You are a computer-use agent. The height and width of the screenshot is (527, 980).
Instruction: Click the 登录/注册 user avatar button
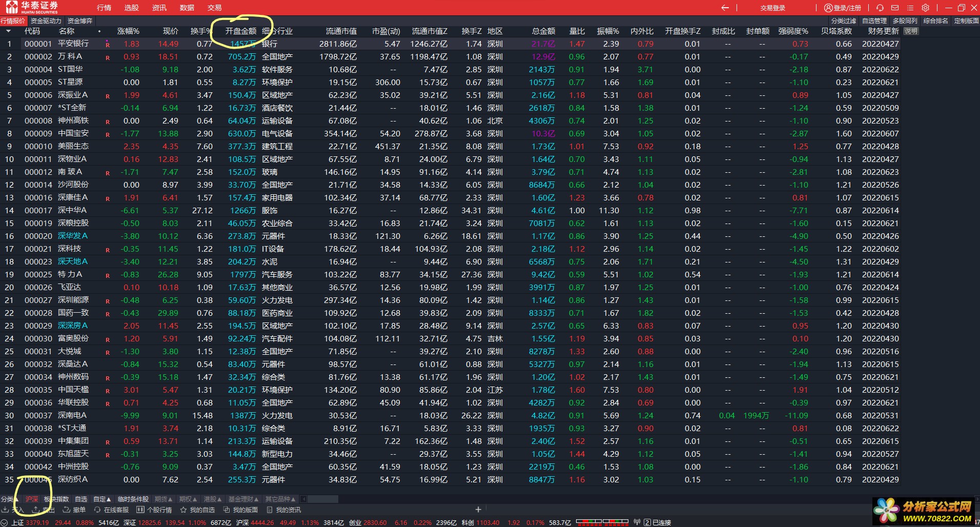click(842, 8)
